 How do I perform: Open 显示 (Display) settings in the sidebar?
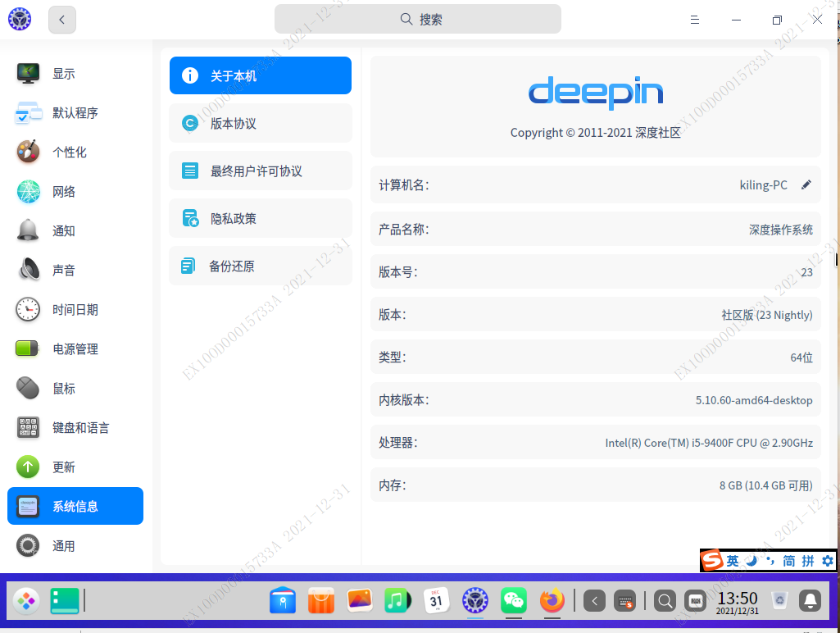[x=66, y=73]
